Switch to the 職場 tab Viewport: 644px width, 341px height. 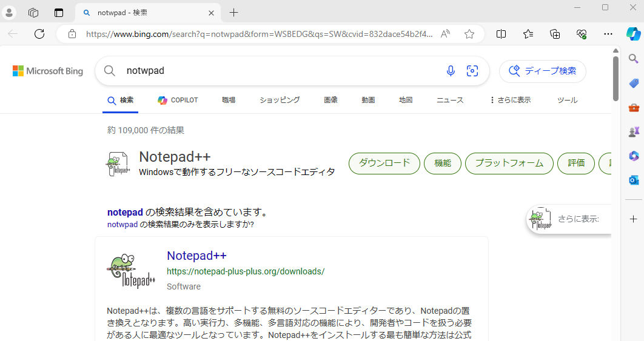229,100
